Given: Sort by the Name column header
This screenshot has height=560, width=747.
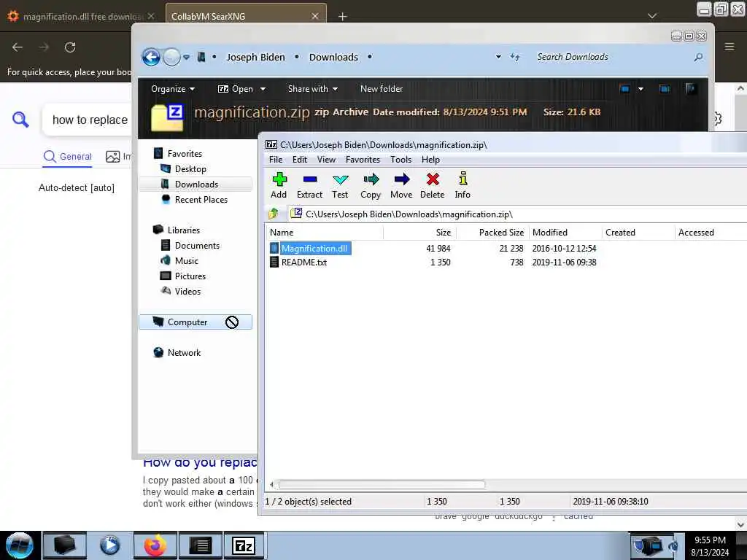Looking at the screenshot, I should pos(325,233).
